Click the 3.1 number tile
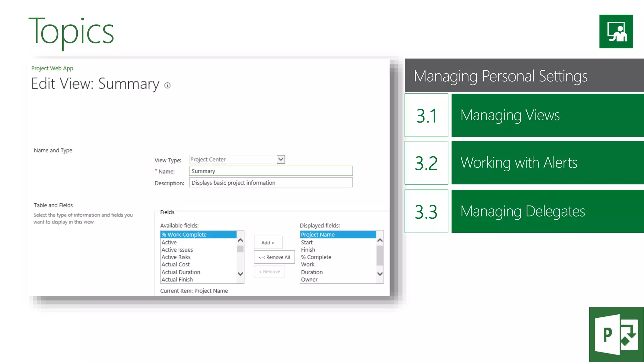644x362 pixels. pyautogui.click(x=426, y=115)
